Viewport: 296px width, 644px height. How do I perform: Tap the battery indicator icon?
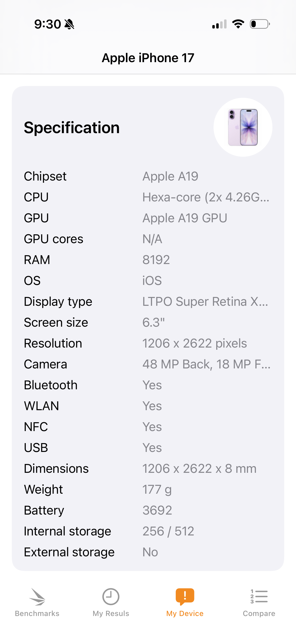(259, 24)
